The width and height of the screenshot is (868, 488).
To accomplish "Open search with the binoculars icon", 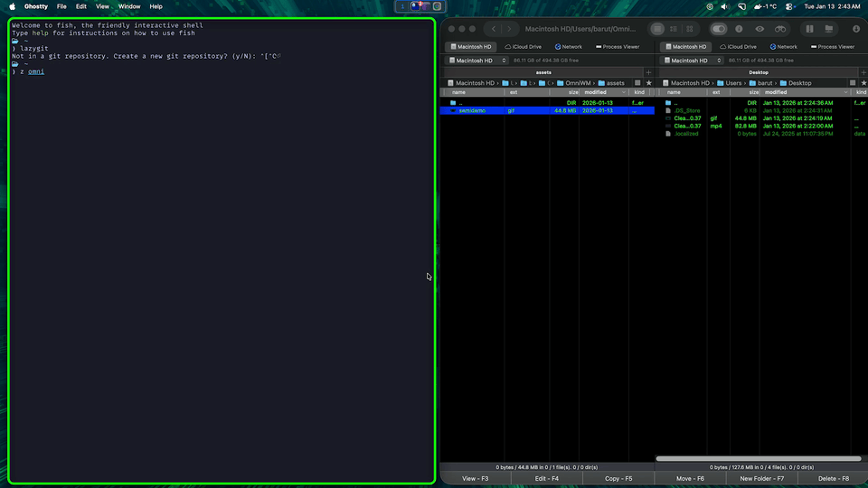I will 780,29.
